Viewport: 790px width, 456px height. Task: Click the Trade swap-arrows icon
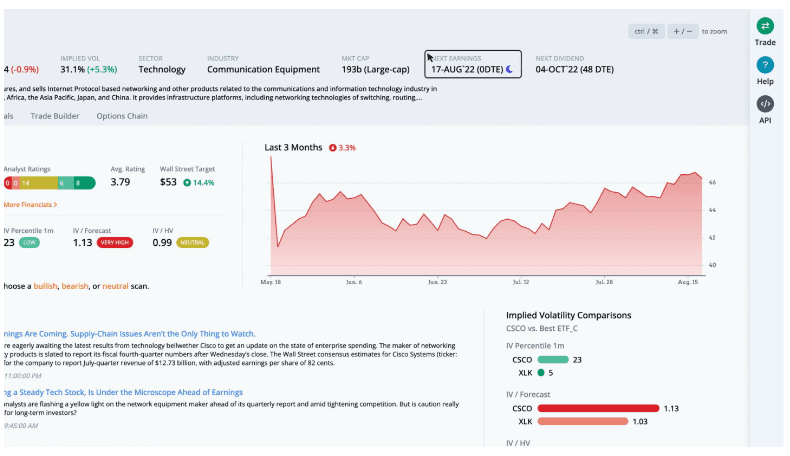[x=765, y=26]
